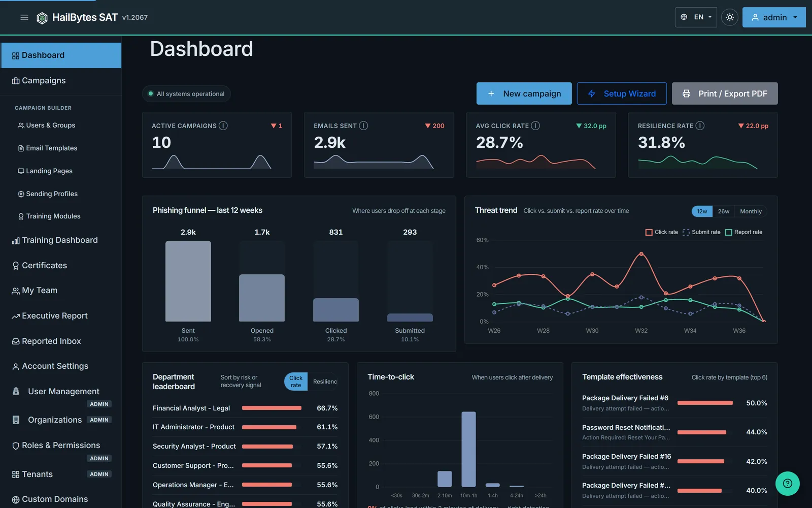The height and width of the screenshot is (508, 812).
Task: Click Password Reset Notification rate bar
Action: pyautogui.click(x=702, y=432)
